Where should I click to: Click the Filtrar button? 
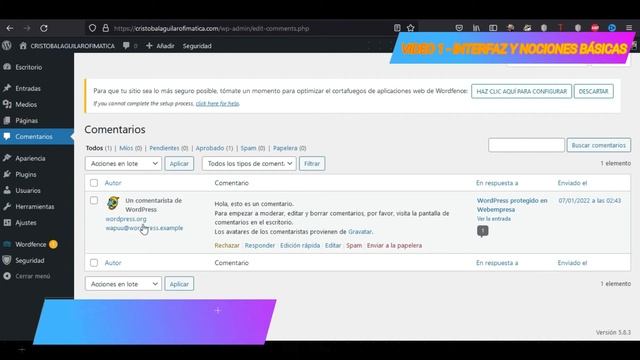coord(312,164)
